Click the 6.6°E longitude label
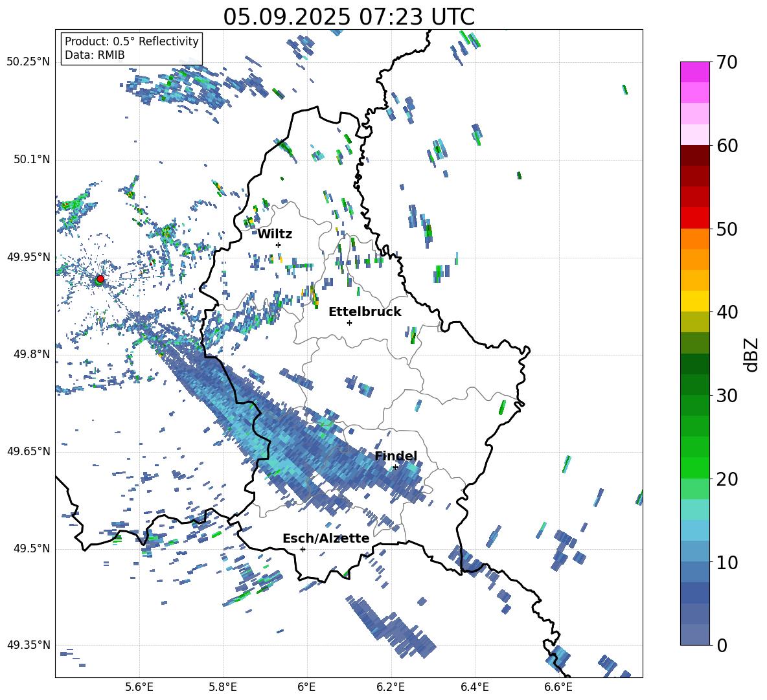The image size is (767, 700). (x=558, y=687)
